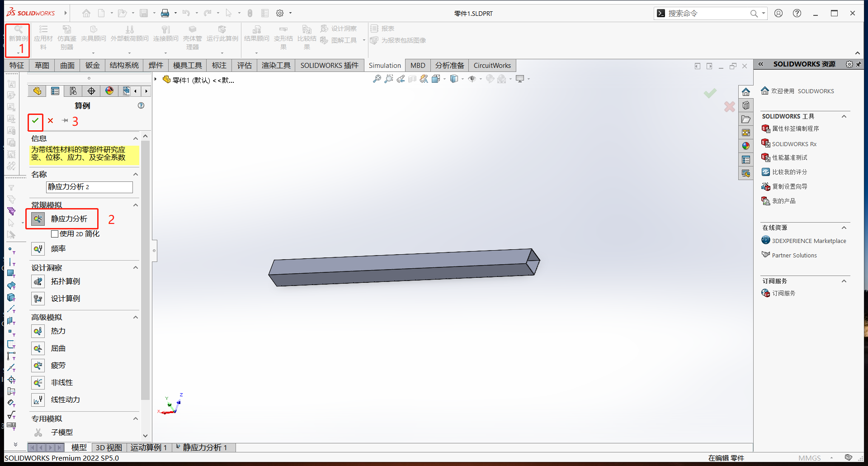Collapse the Online Resources (在线资源) group
This screenshot has height=466, width=868.
[x=844, y=228]
